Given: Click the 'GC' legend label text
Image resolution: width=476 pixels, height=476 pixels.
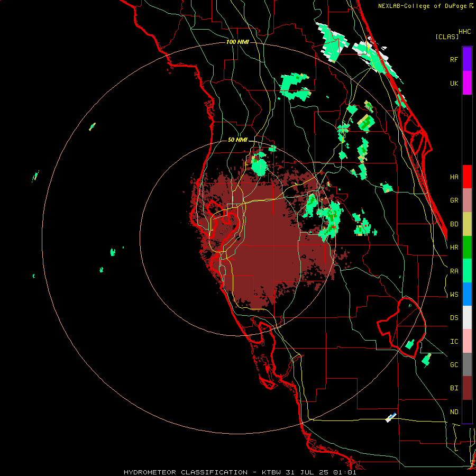Looking at the screenshot, I should click(x=454, y=365).
